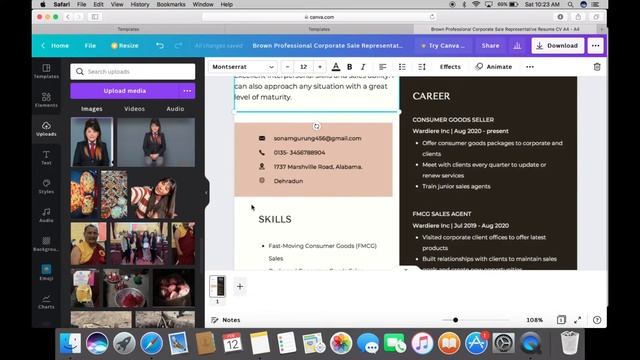
Task: Open the Effects panel
Action: pos(450,67)
